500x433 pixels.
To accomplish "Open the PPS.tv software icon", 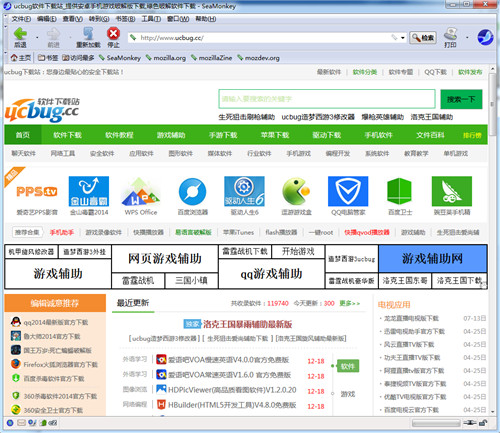I will coord(37,192).
